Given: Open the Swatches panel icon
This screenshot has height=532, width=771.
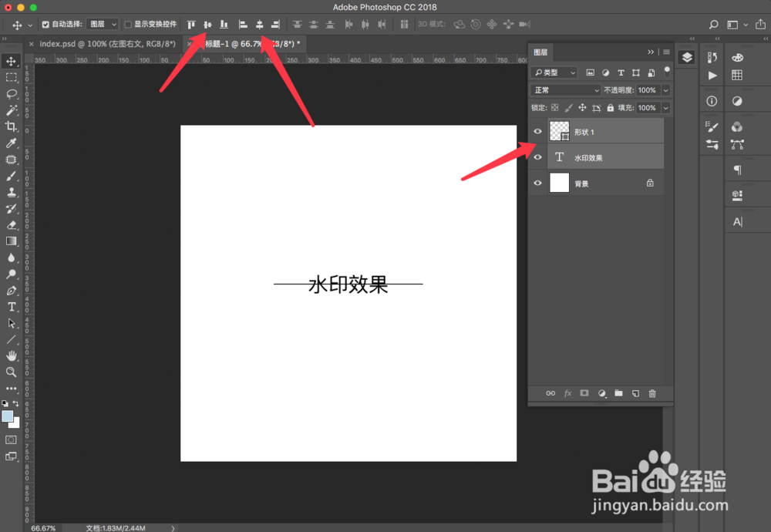Looking at the screenshot, I should point(736,75).
